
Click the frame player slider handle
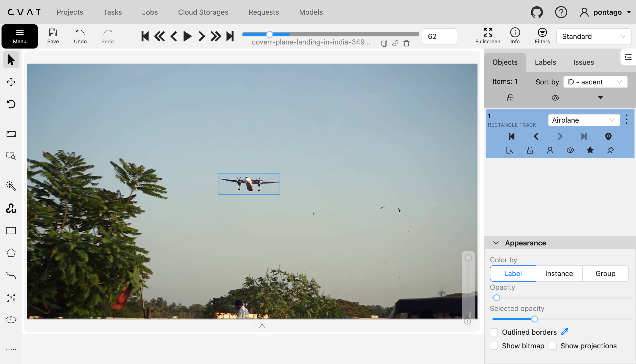pyautogui.click(x=270, y=34)
